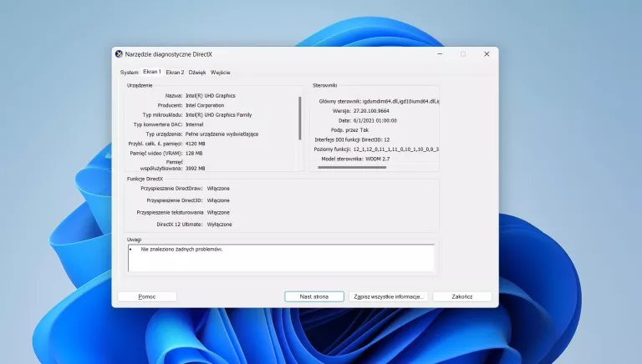Select the Ekran 1 tab
Screen dimensions: 642x364
pyautogui.click(x=151, y=72)
